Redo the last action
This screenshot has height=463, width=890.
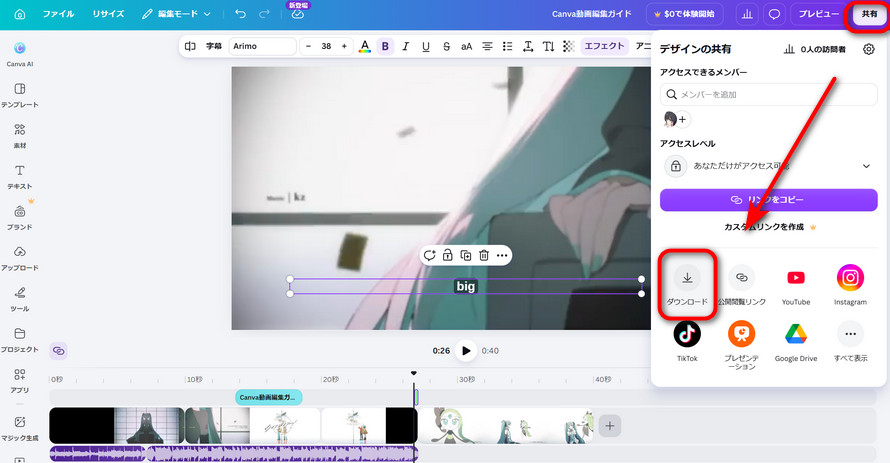point(264,14)
